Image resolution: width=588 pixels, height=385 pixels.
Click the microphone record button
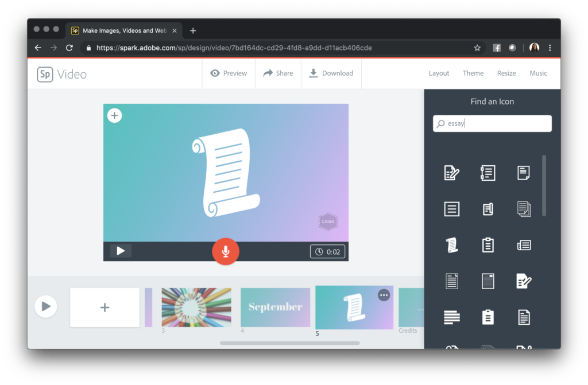(x=226, y=251)
